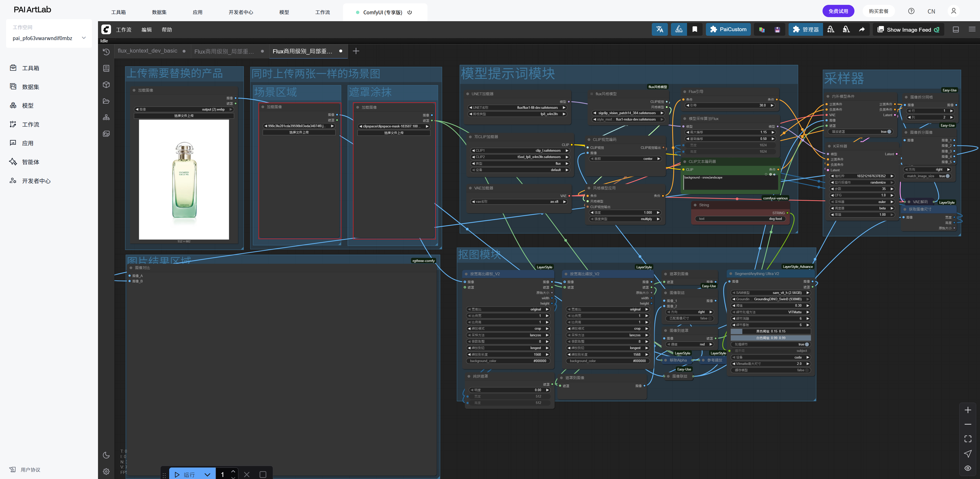This screenshot has width=980, height=479.
Task: Click the fit view icon on canvas
Action: click(x=968, y=439)
